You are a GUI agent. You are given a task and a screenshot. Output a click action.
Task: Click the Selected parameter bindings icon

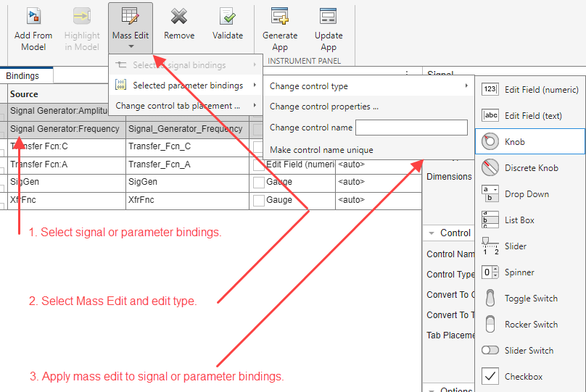click(x=120, y=85)
